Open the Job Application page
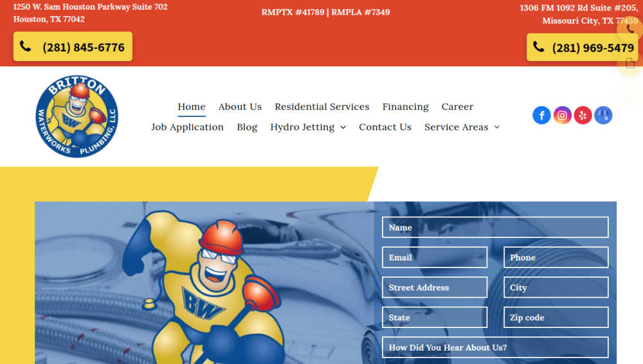643x364 pixels. coord(187,127)
